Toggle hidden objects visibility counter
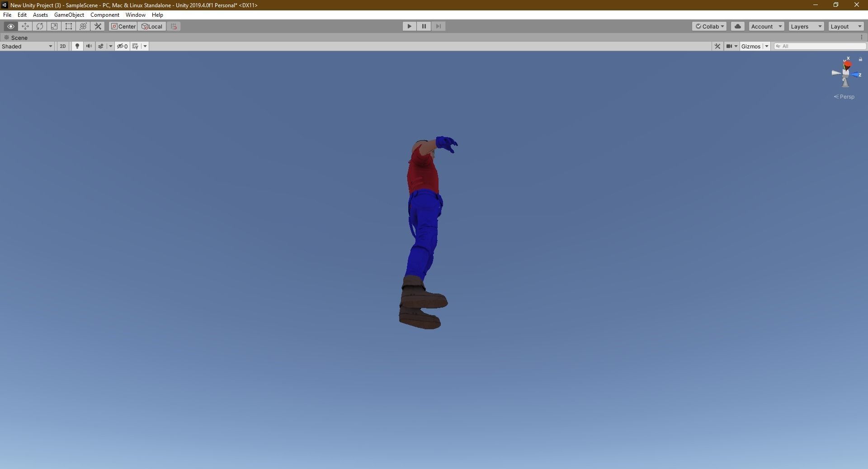 tap(122, 46)
